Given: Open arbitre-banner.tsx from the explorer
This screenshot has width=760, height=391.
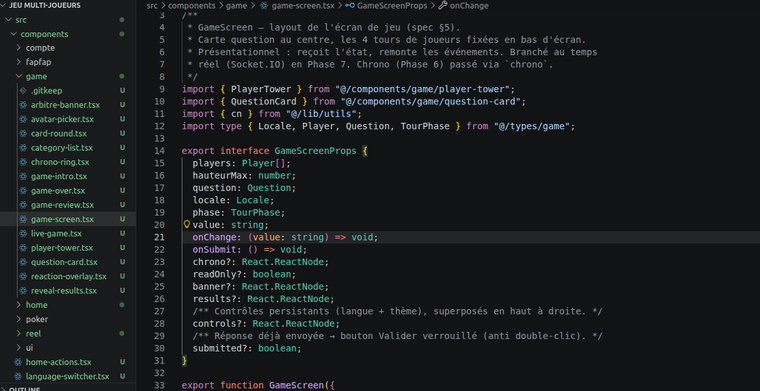Looking at the screenshot, I should (x=65, y=105).
